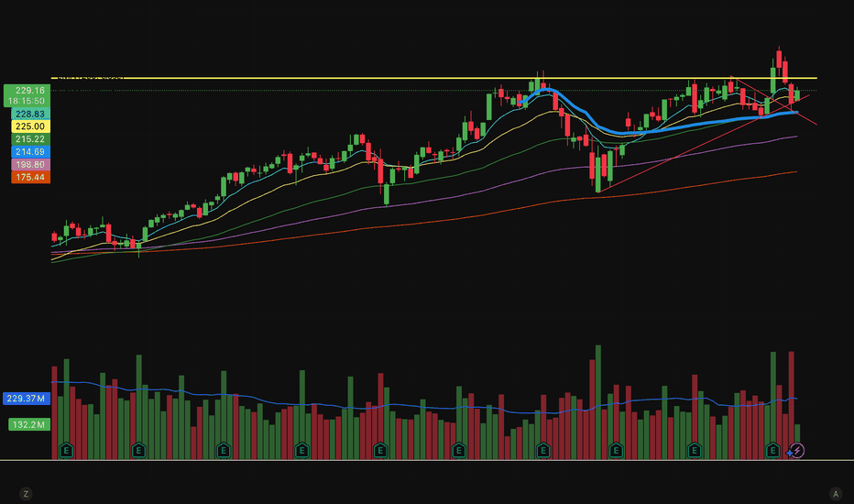Click the lightning bolt icon on the timeline

[796, 450]
